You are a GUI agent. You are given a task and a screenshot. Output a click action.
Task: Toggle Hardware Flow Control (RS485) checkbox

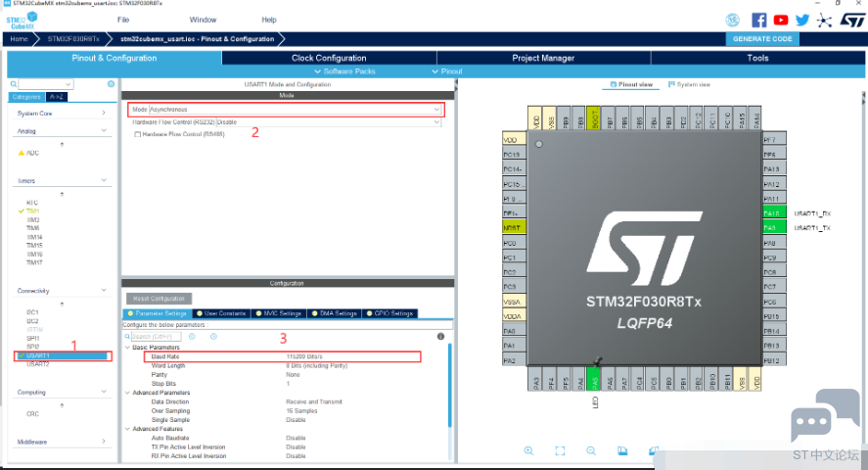(x=137, y=134)
